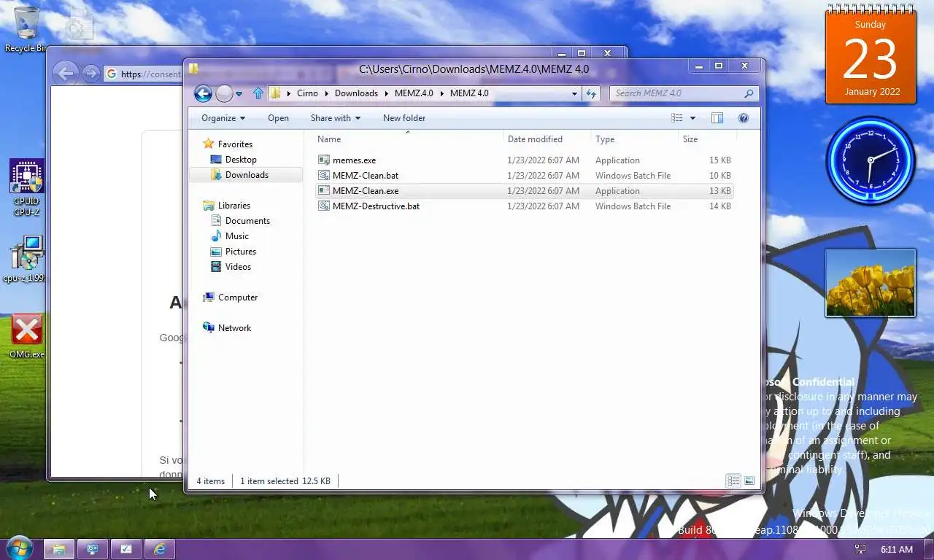Click the Downloads breadcrumb in the address bar
Screen dimensions: 934x560
356,93
